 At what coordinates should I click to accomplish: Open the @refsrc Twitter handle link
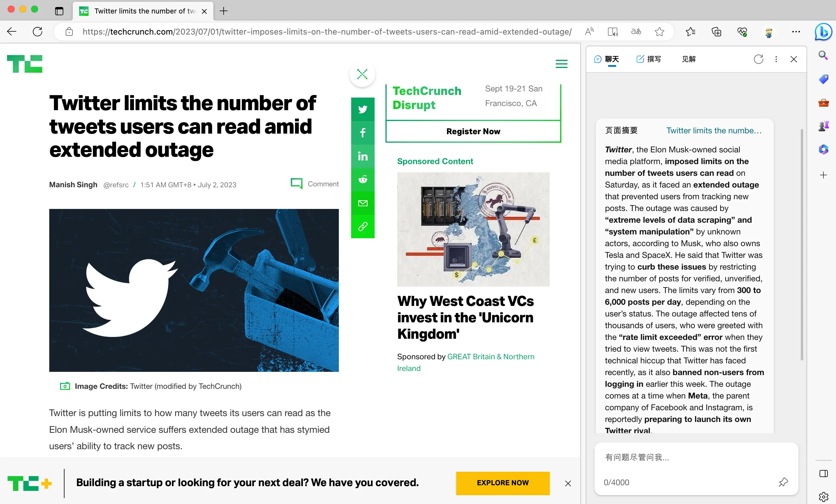[116, 185]
